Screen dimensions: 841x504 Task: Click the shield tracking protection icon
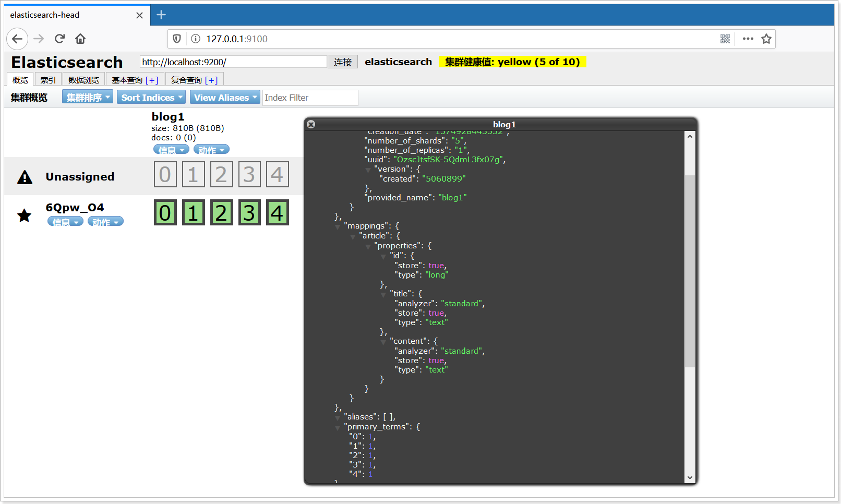tap(177, 39)
